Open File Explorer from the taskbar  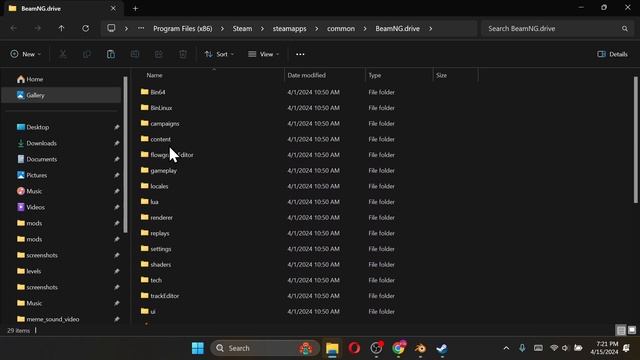tap(332, 348)
